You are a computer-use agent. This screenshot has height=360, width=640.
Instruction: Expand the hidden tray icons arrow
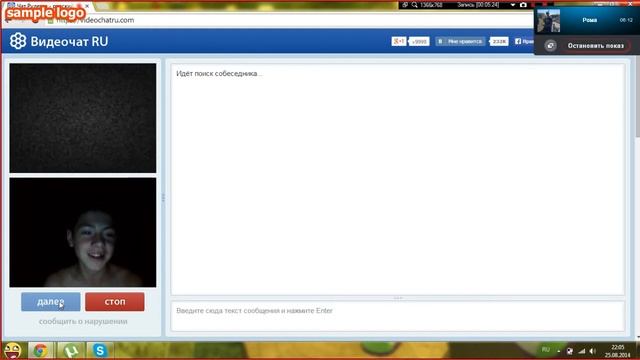pyautogui.click(x=558, y=351)
